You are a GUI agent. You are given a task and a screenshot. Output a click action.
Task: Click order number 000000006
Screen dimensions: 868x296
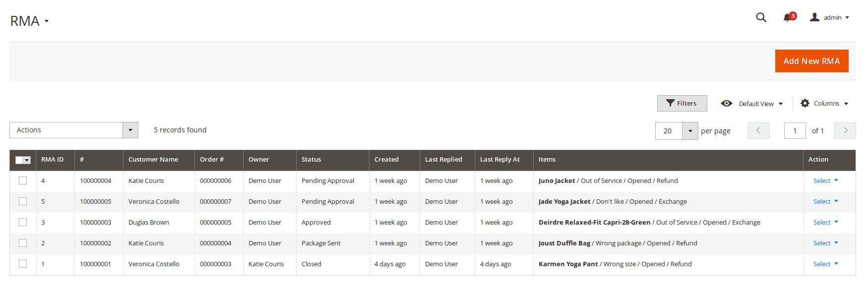click(215, 180)
